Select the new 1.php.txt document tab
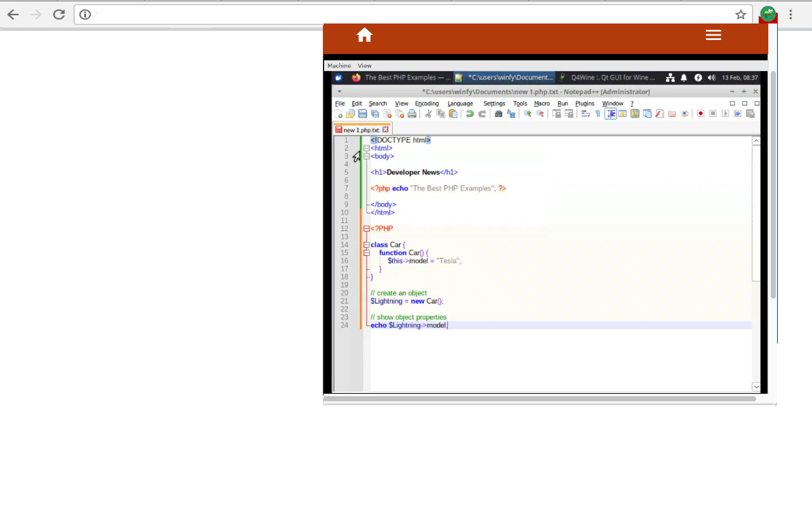This screenshot has width=812, height=508. (362, 130)
